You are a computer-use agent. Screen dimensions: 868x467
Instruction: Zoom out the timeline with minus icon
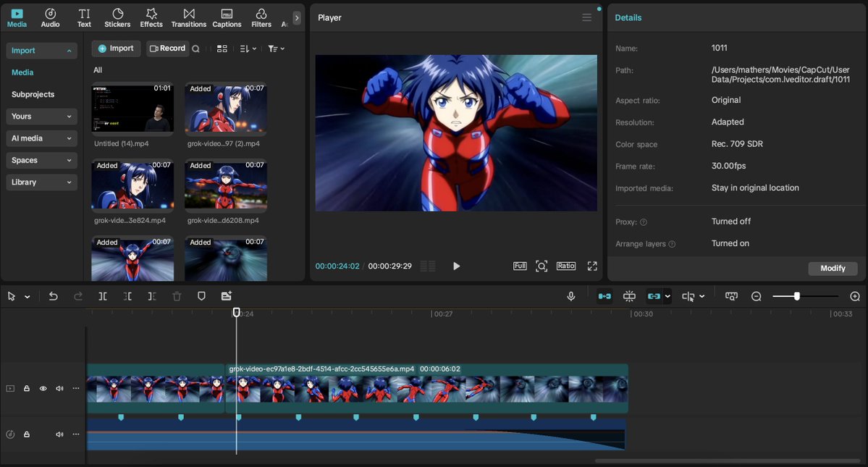[757, 296]
